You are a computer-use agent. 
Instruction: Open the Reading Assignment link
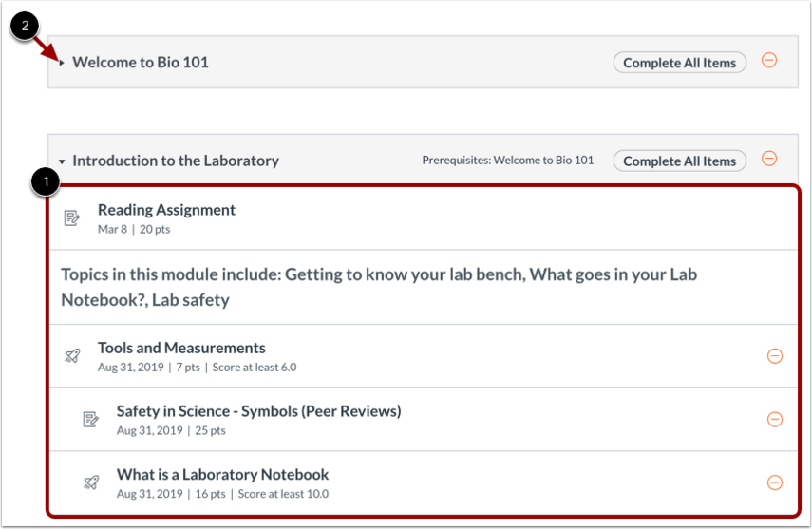tap(166, 210)
